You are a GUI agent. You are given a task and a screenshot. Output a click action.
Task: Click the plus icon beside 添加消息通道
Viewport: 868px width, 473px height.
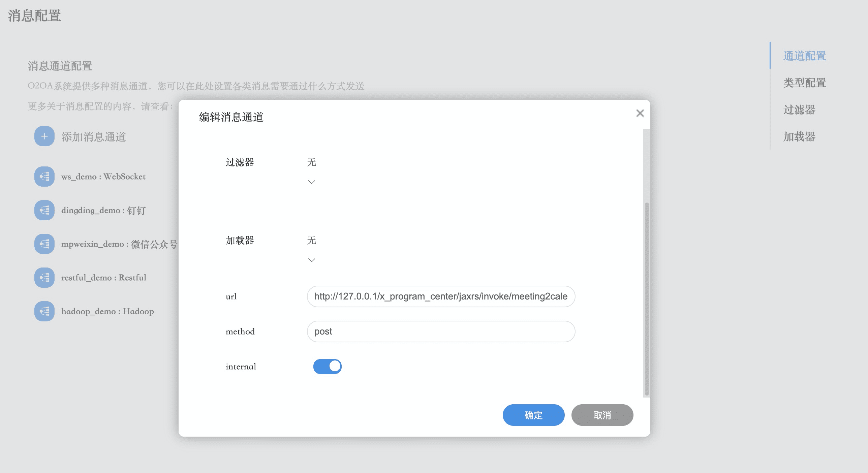click(x=44, y=137)
